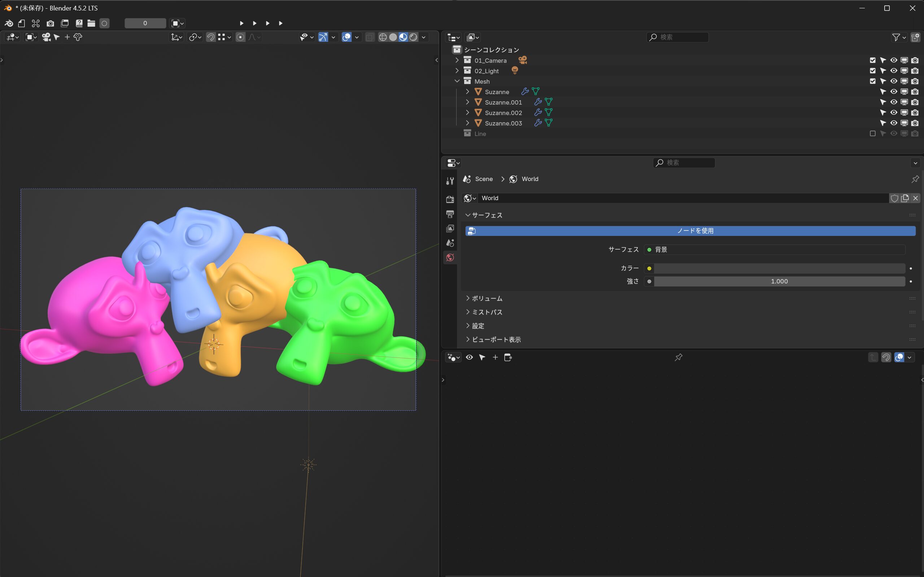Open the Output properties tab

pos(450,214)
